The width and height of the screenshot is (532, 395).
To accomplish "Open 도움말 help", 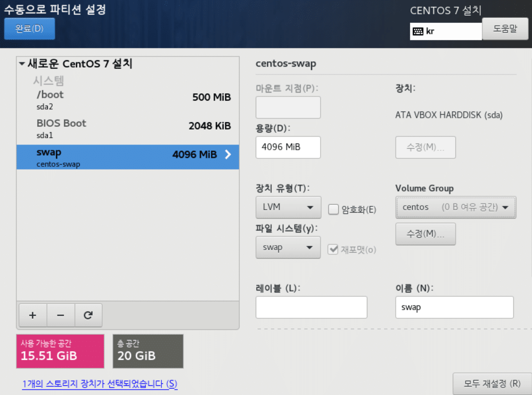I will (505, 29).
